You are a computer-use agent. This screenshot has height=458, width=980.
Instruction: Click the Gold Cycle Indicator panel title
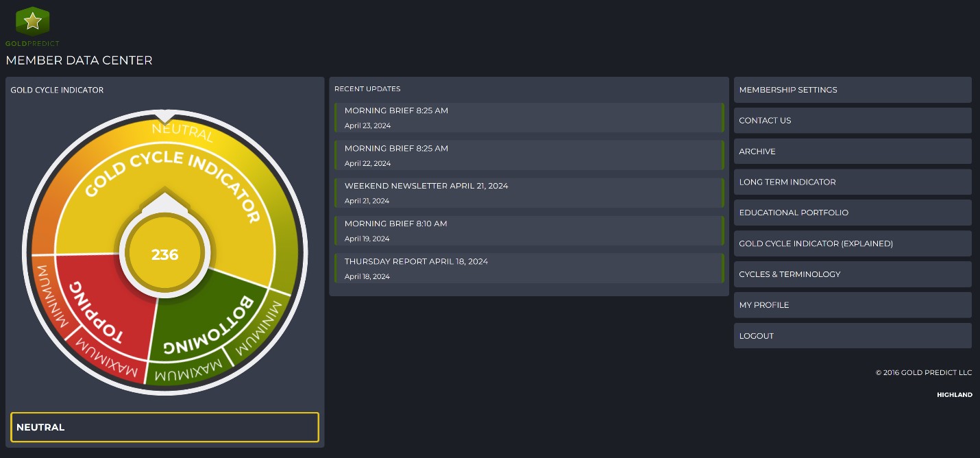(57, 91)
